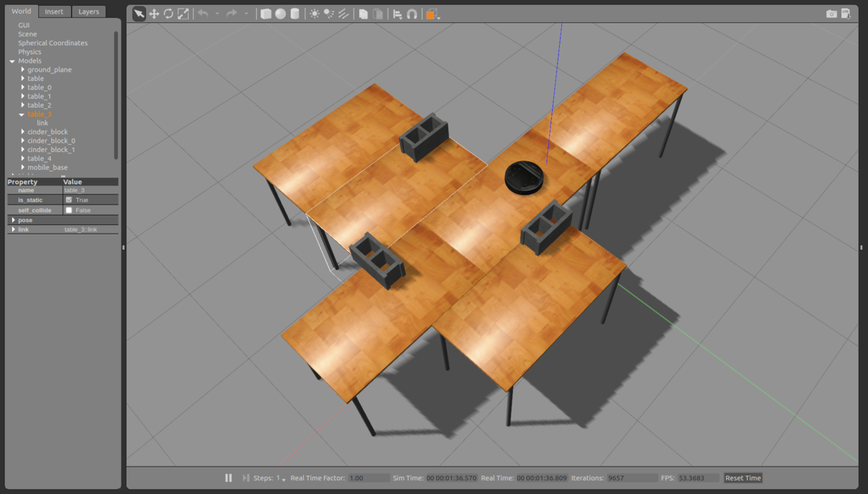The width and height of the screenshot is (868, 494).
Task: Open the undo history dropdown arrow
Action: tap(217, 14)
